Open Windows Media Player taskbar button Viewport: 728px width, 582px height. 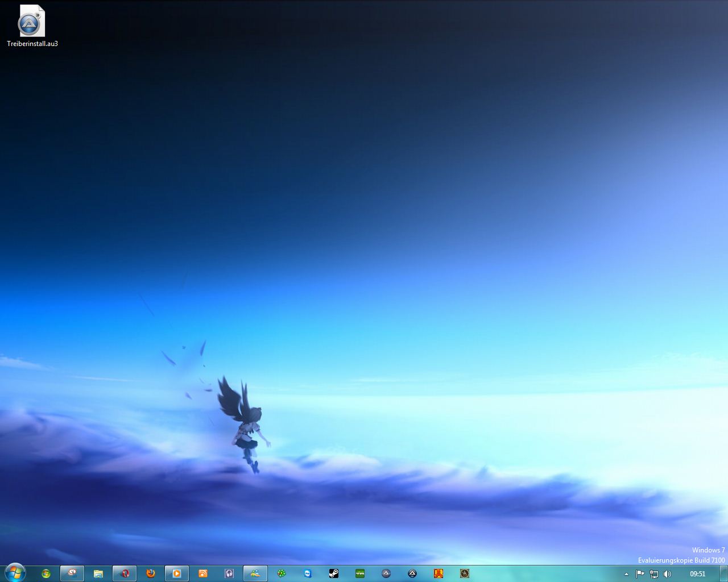coord(177,573)
